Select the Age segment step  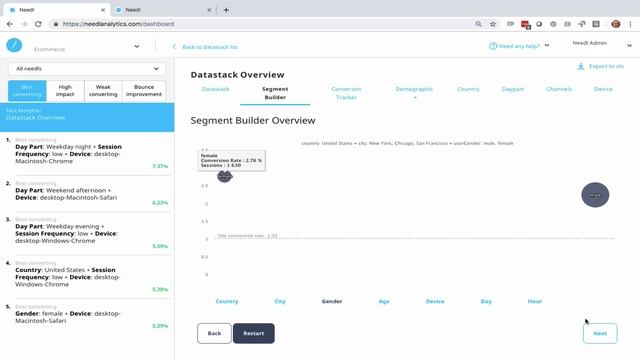[x=384, y=301]
